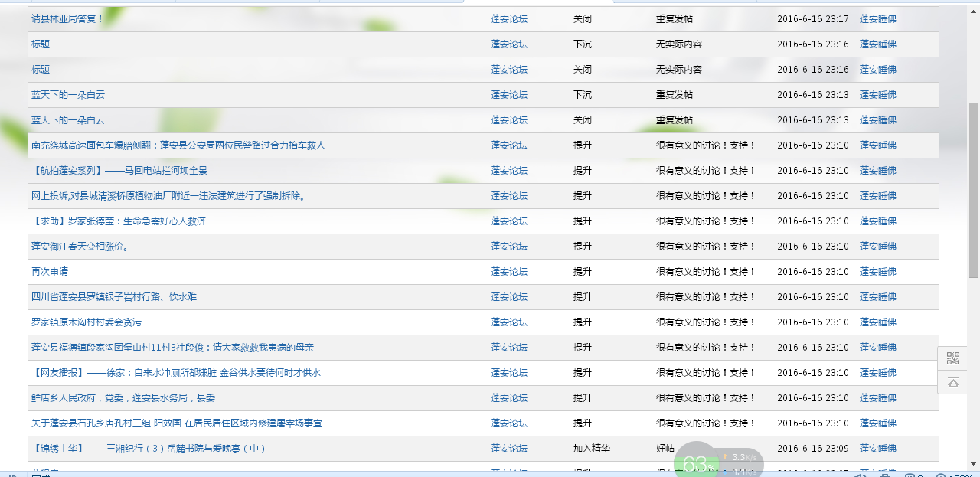Screen dimensions: 980x477
Task: Open post about 南充绕城高速面包车爆胎侧翻
Action: click(x=178, y=145)
